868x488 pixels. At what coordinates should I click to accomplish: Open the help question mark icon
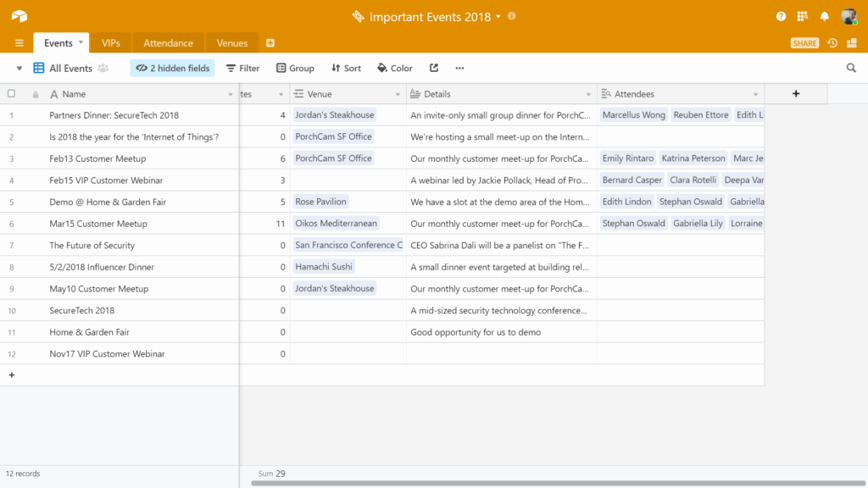(781, 17)
